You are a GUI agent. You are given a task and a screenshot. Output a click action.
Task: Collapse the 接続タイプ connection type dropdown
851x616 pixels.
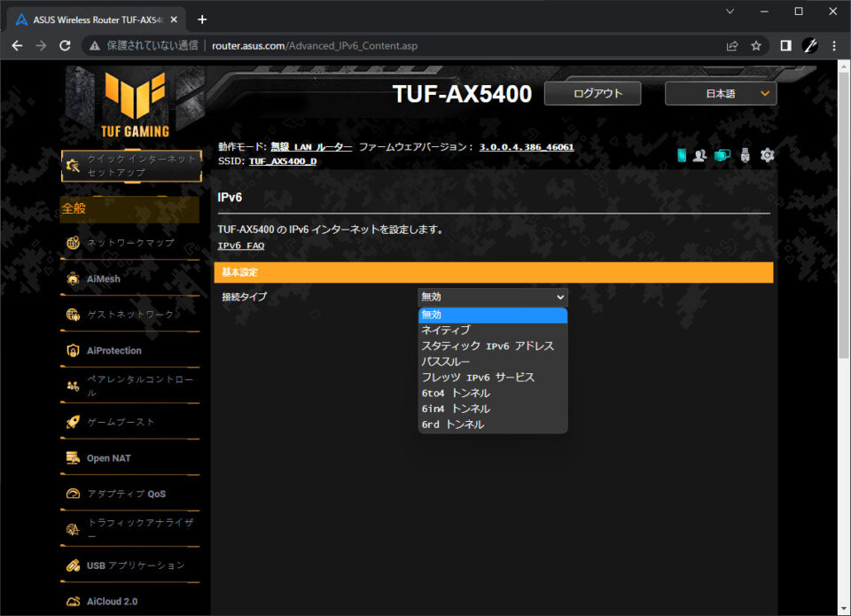[x=493, y=297]
